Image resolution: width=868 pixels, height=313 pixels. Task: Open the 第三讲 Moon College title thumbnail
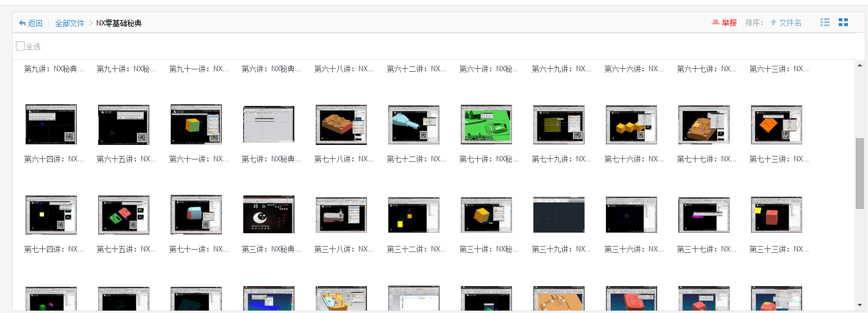click(269, 214)
